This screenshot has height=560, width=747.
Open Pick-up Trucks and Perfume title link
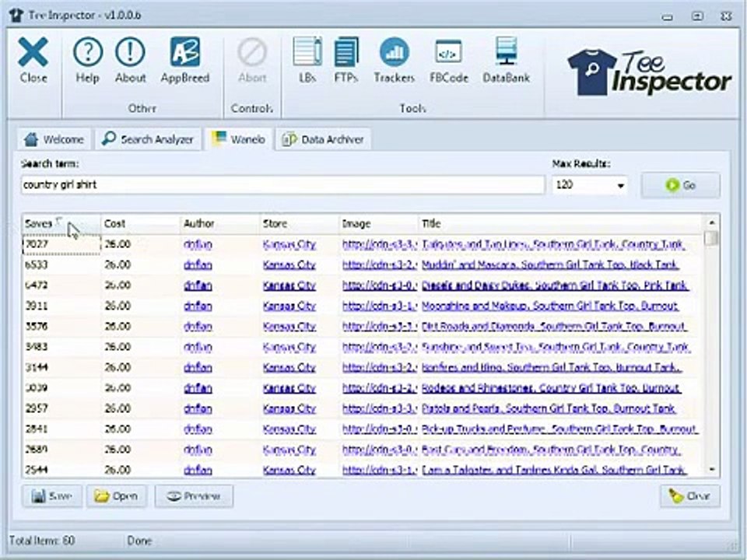(x=559, y=429)
